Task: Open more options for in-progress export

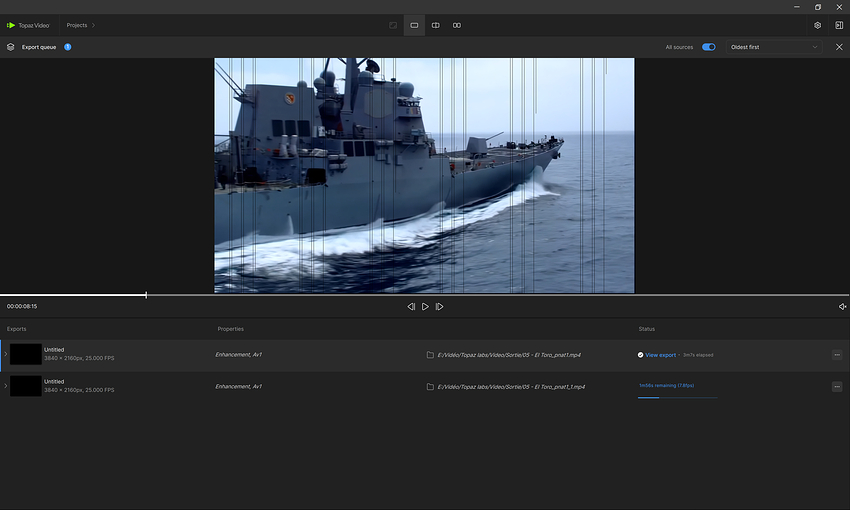Action: tap(837, 386)
